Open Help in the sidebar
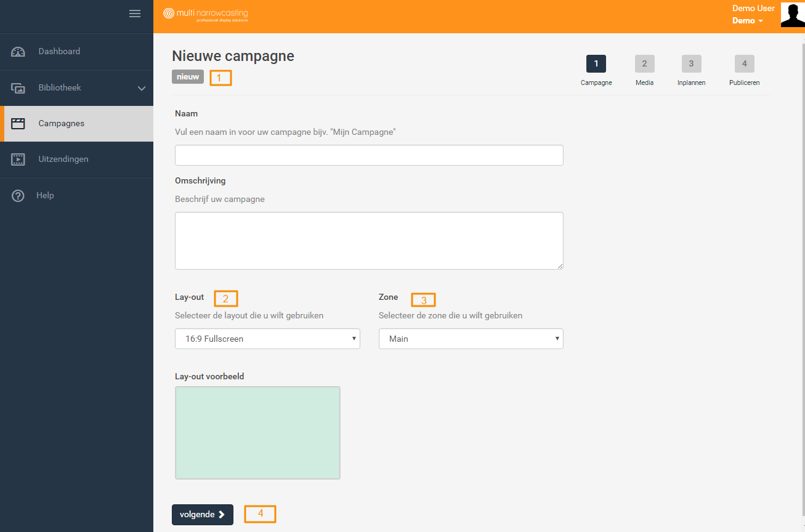This screenshot has height=532, width=805. [x=76, y=196]
